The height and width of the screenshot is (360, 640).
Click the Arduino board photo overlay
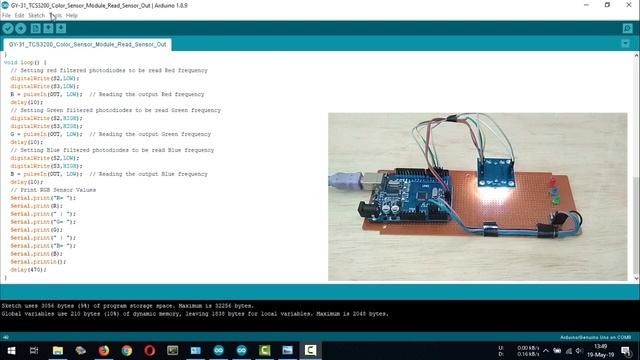pos(478,197)
